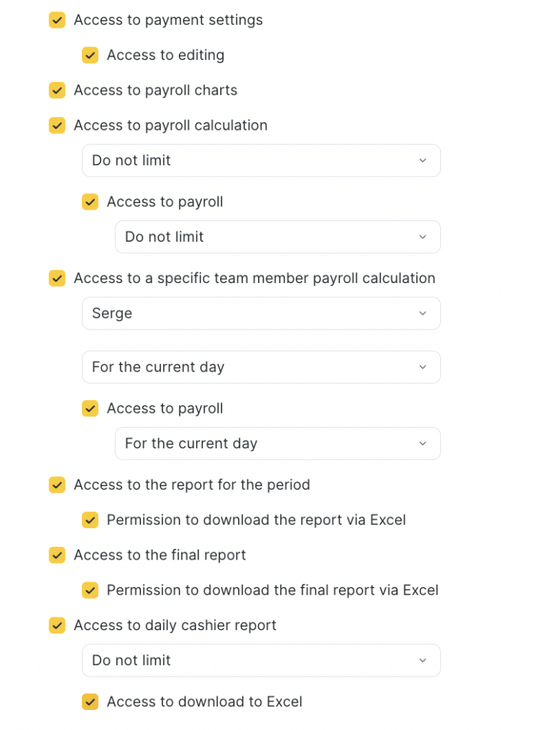Uncheck Permission to download the report via Excel
560x730 pixels.
tap(90, 520)
